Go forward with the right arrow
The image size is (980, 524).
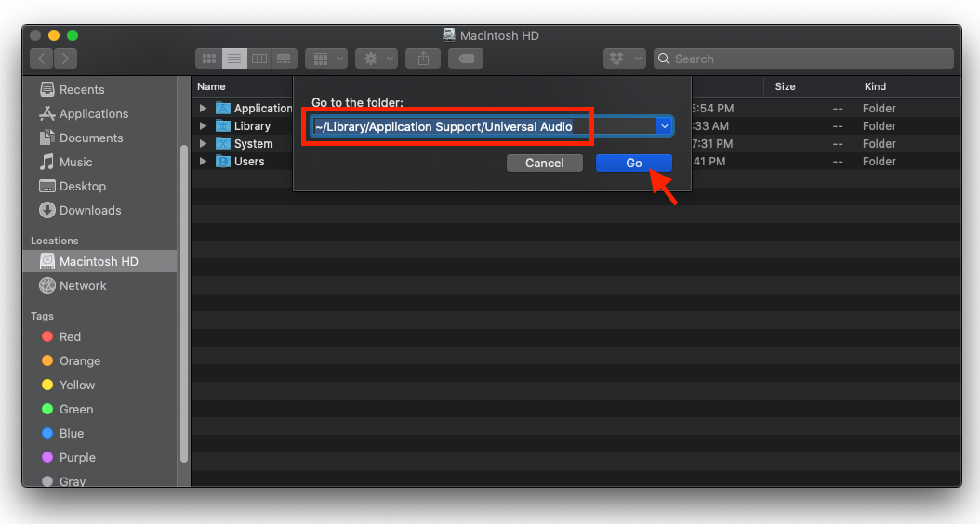66,59
